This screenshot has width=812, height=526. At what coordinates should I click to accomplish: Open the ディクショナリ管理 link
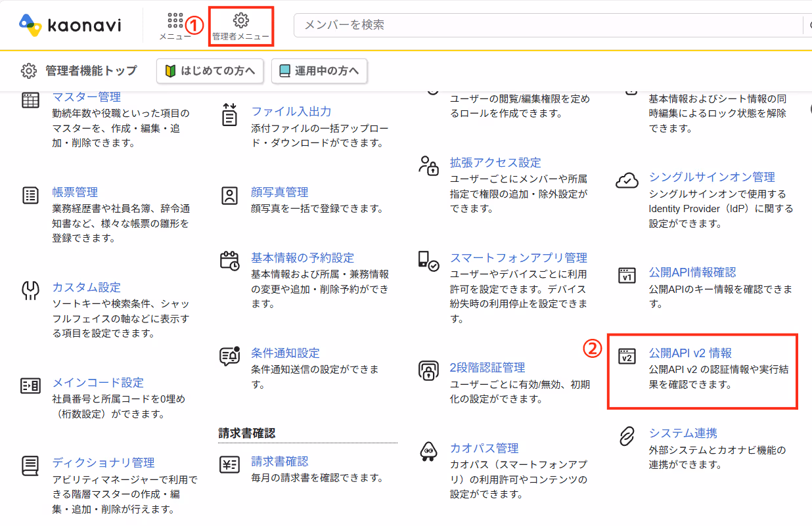(x=104, y=463)
